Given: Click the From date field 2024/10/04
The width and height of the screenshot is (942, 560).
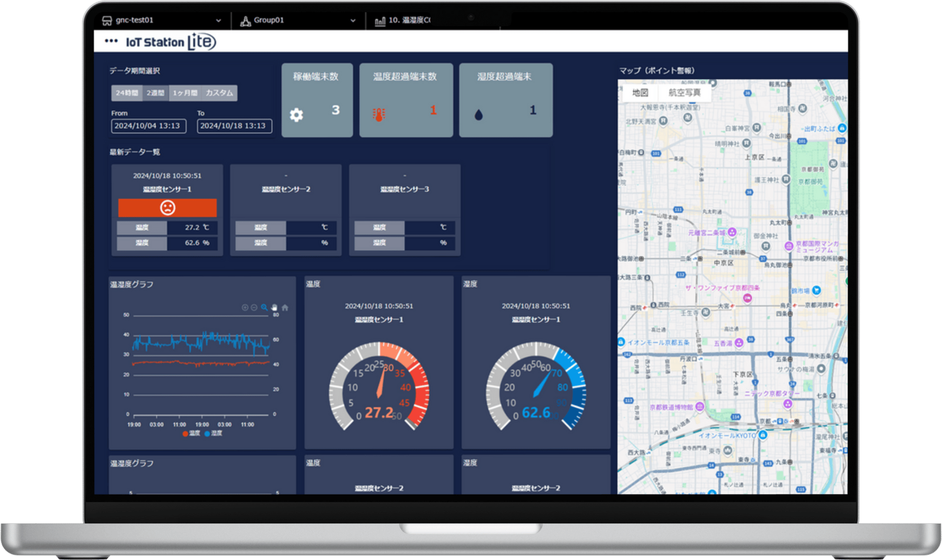Looking at the screenshot, I should coord(149,126).
